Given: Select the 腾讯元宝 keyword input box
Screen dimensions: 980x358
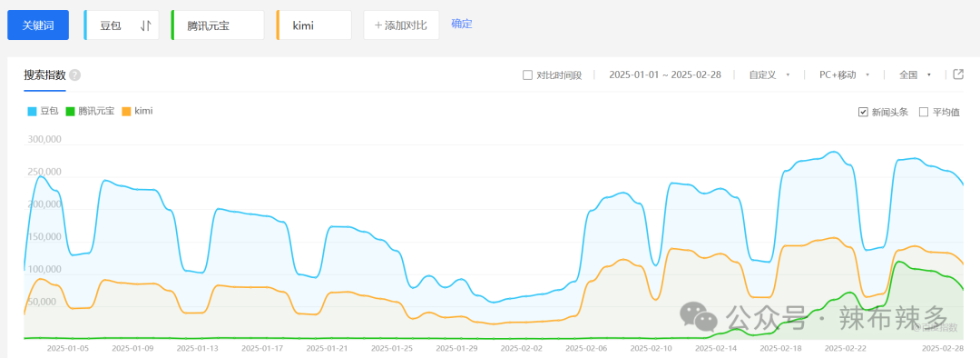Looking at the screenshot, I should tap(218, 25).
